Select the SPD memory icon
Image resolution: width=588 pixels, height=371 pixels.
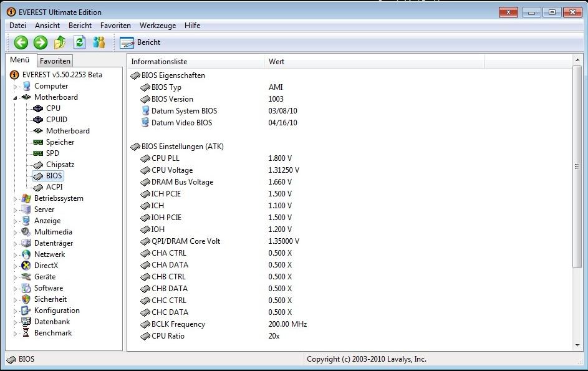pos(38,153)
